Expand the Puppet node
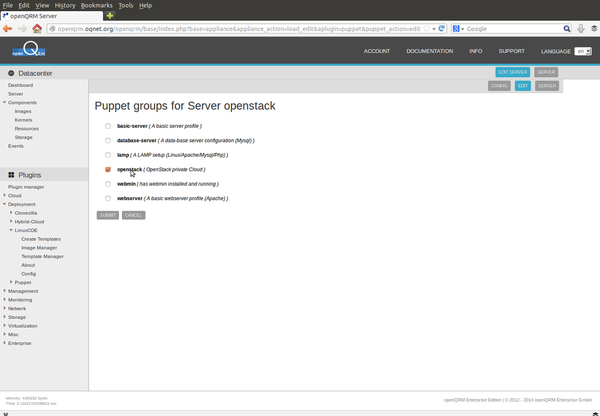 pos(11,282)
